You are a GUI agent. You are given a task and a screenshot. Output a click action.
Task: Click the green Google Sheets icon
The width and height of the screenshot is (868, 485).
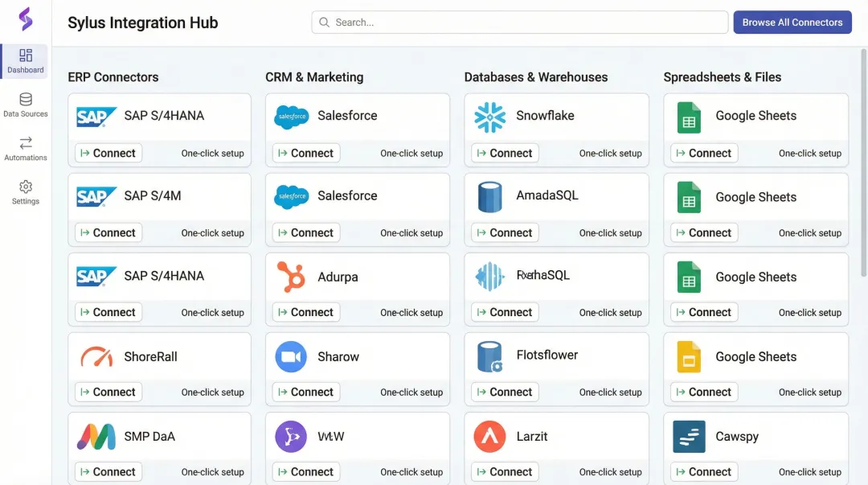(x=689, y=116)
